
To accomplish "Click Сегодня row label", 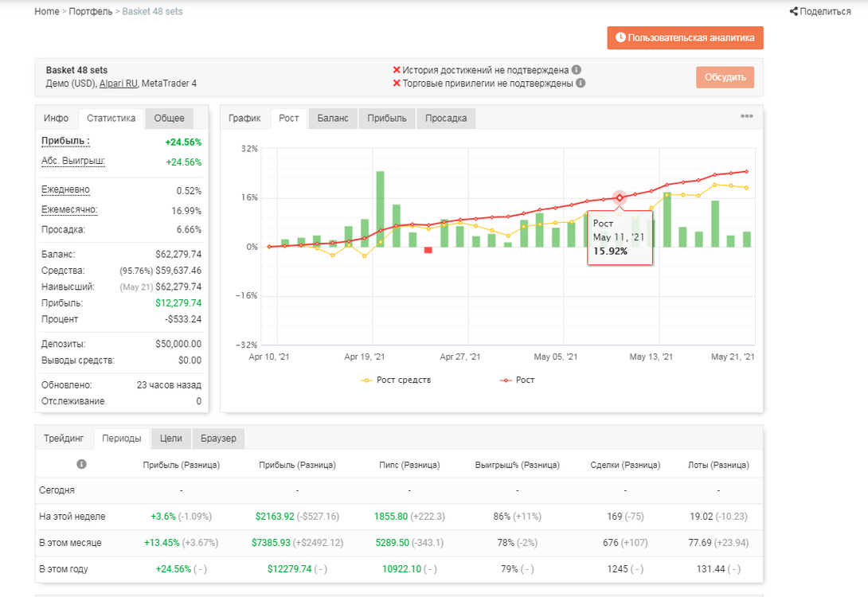I will click(57, 490).
